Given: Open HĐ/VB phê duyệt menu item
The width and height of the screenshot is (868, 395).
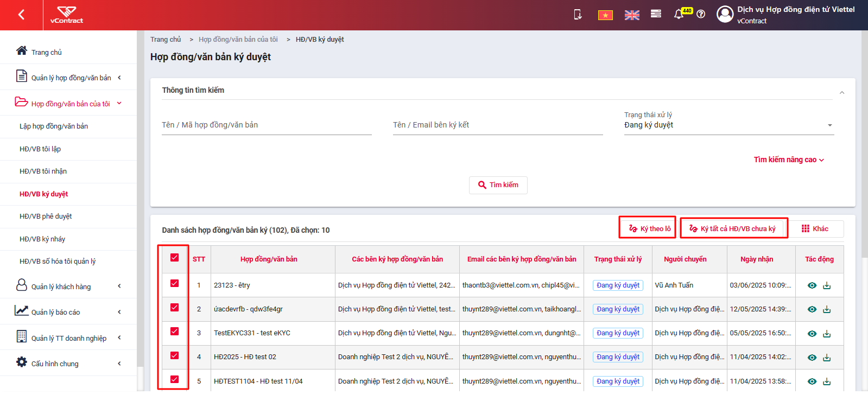Looking at the screenshot, I should click(46, 216).
